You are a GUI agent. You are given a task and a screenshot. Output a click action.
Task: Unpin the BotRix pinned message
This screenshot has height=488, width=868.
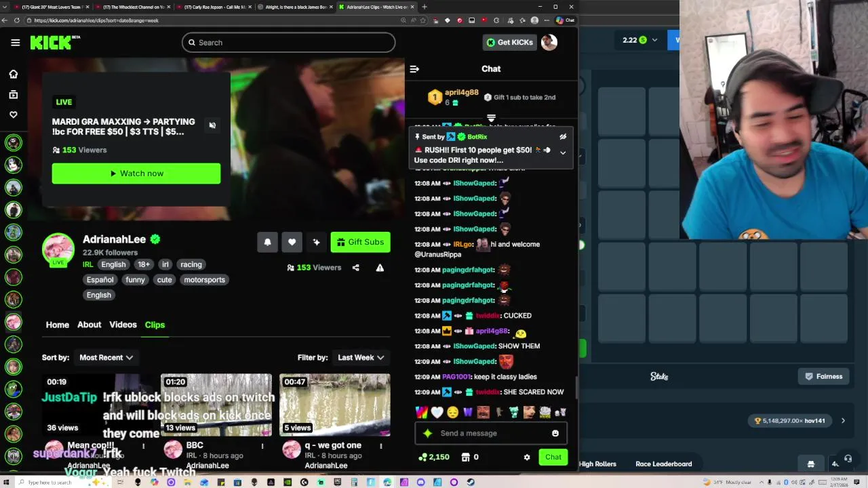click(563, 137)
